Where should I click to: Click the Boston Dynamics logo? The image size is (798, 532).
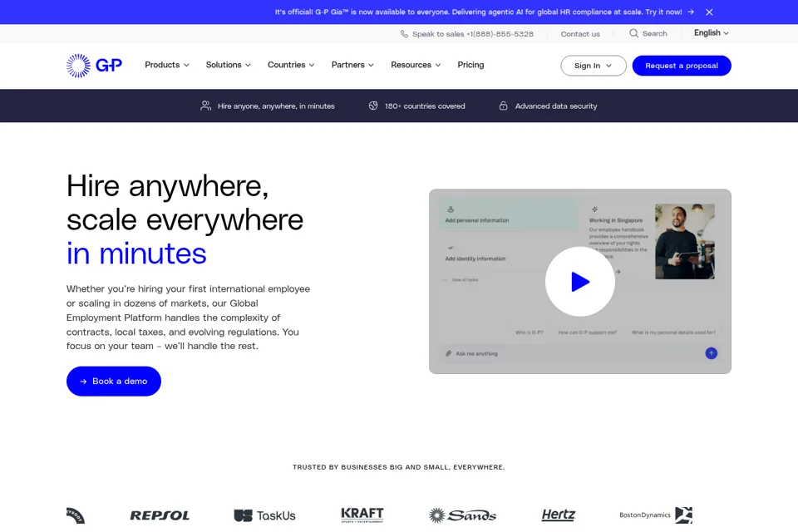click(x=656, y=515)
